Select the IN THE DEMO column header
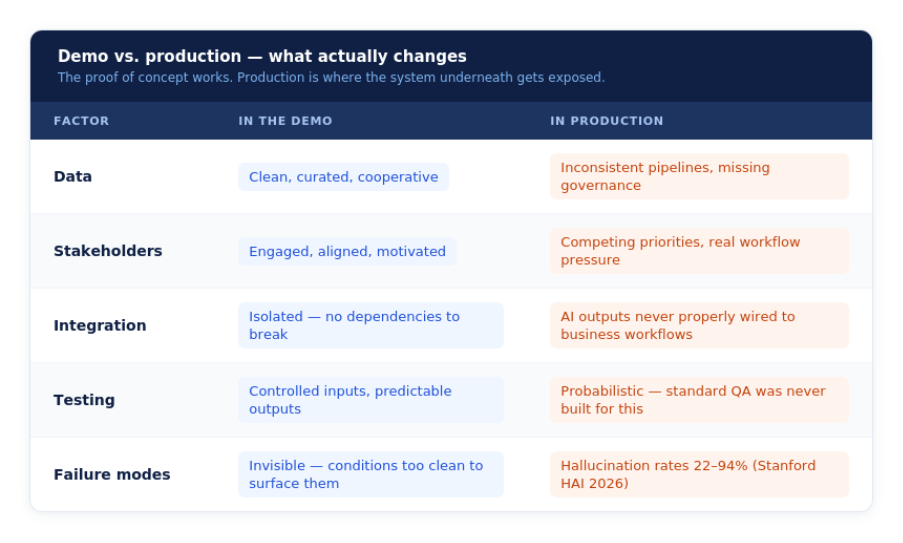This screenshot has height=543, width=903. 285,121
